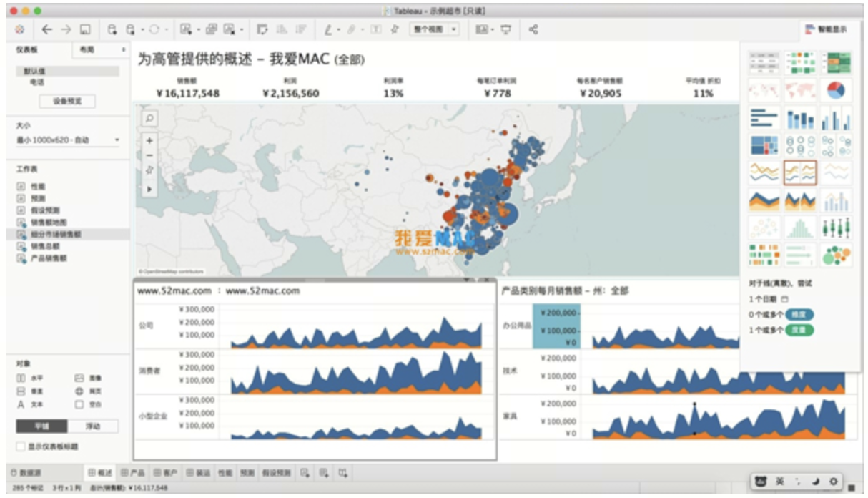Click the map search magnifier button
Image resolution: width=868 pixels, height=498 pixels.
149,119
